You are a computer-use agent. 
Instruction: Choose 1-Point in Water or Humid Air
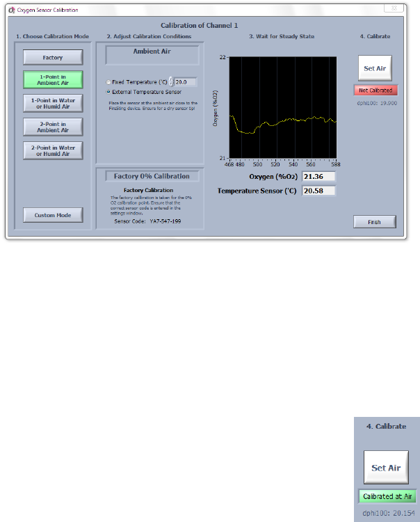pyautogui.click(x=53, y=104)
